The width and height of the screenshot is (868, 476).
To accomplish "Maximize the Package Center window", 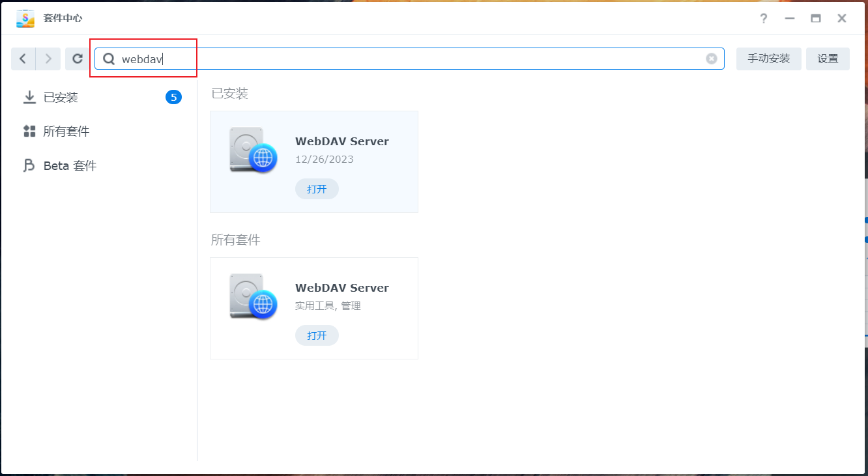I will pyautogui.click(x=816, y=18).
